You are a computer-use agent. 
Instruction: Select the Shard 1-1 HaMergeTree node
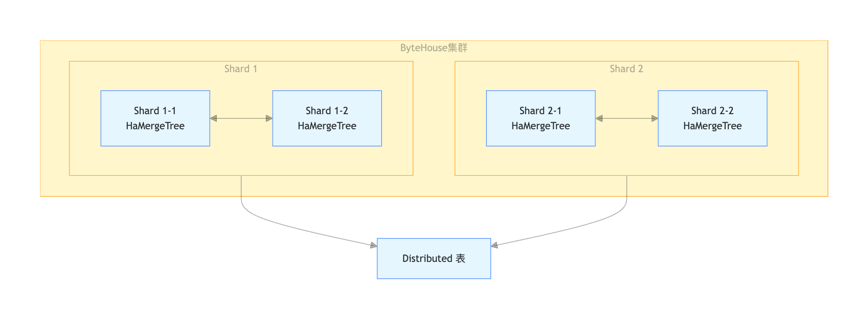tap(155, 118)
